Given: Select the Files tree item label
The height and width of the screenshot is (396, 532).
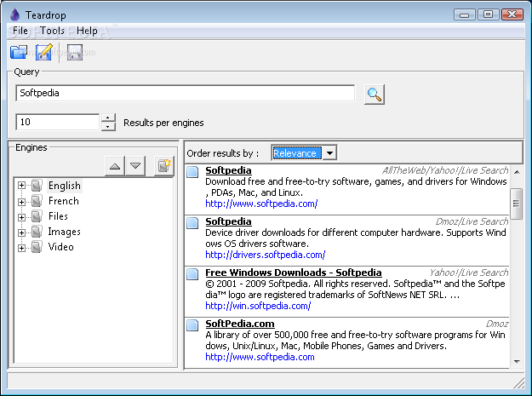Looking at the screenshot, I should coord(58,216).
